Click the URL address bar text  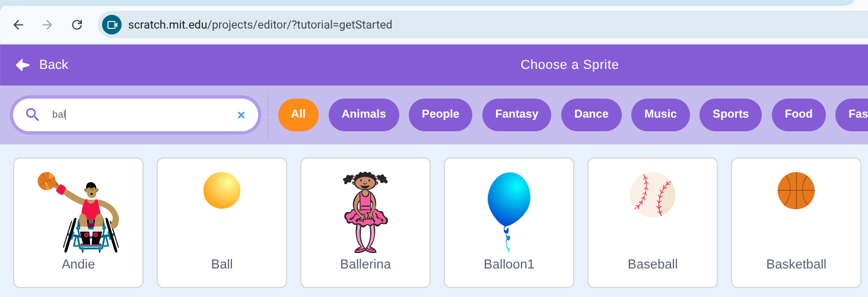(x=260, y=25)
